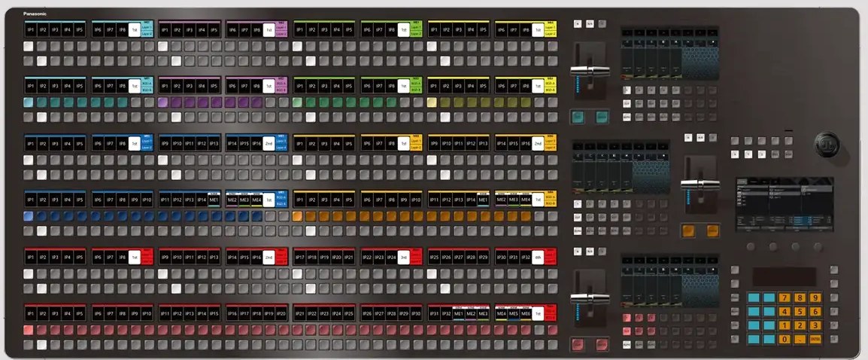This screenshot has height=360, width=868.
Task: Click the '3rd' label in the red section
Action: (x=403, y=257)
